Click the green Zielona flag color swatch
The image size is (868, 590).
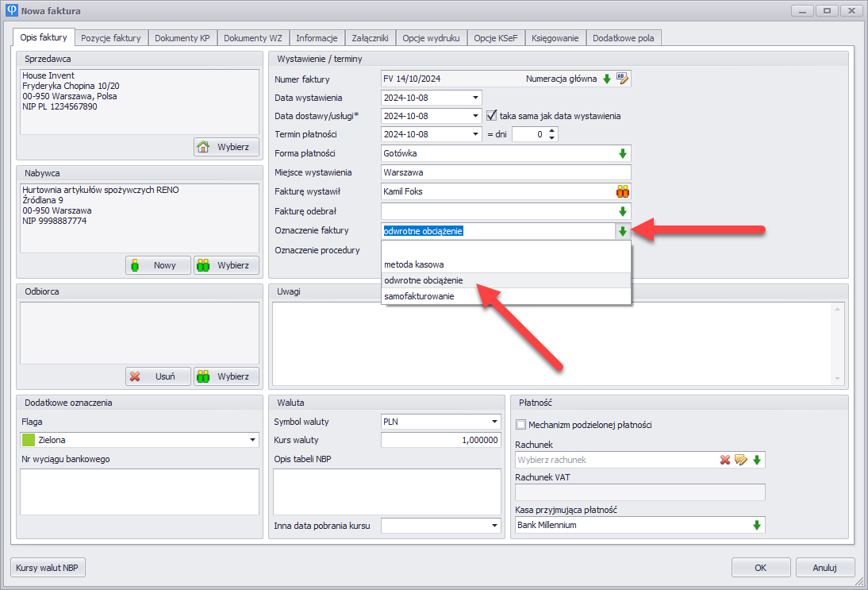click(29, 440)
